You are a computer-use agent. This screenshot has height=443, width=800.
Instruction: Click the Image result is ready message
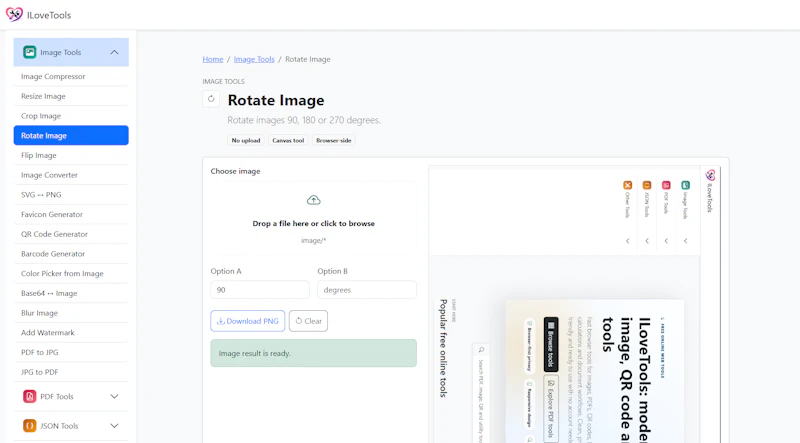click(313, 353)
